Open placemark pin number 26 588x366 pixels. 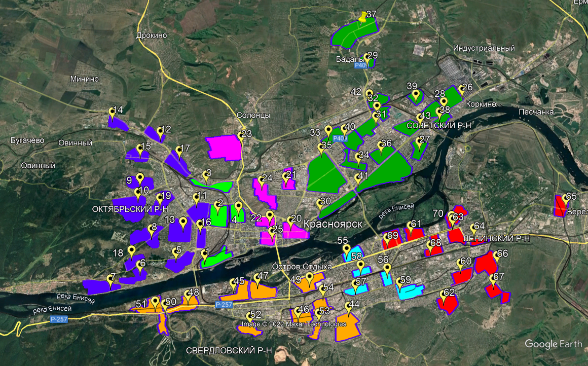point(462,89)
